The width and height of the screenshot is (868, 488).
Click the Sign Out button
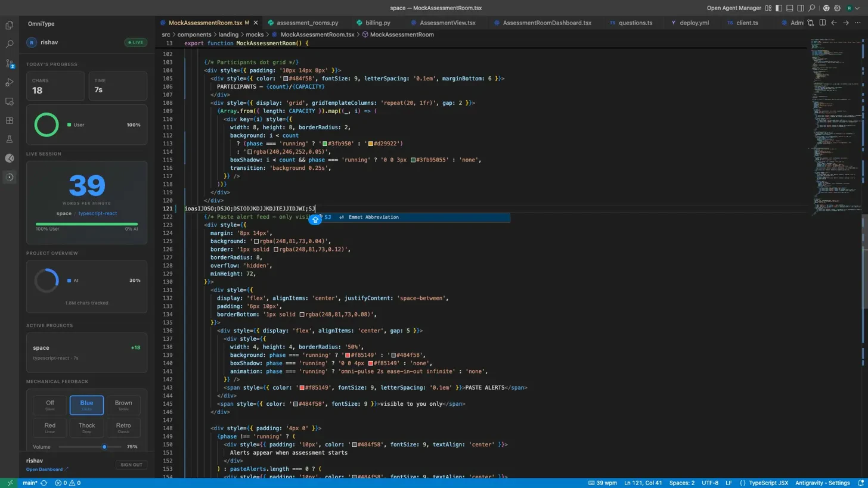coord(131,465)
